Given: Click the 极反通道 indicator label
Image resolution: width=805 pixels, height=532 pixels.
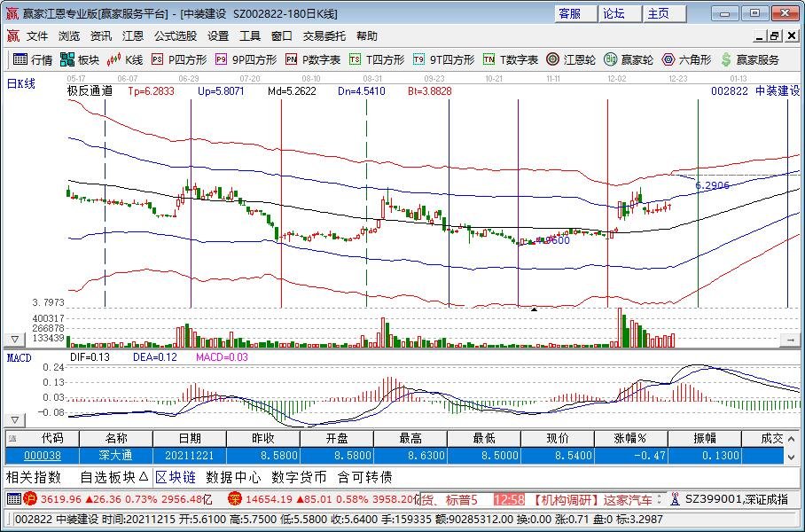Looking at the screenshot, I should pos(90,91).
